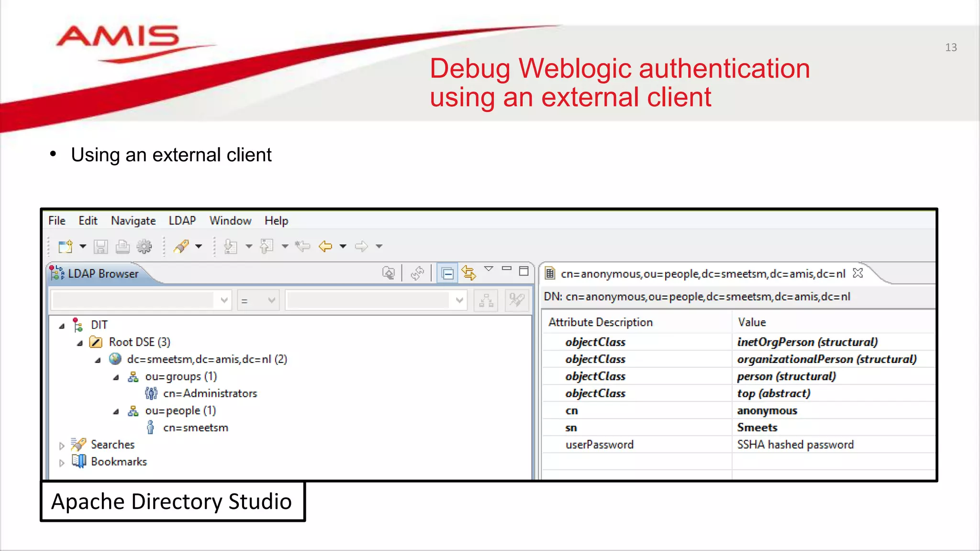This screenshot has height=551, width=980.
Task: Open the view menu triangle in LDAP Browser
Action: pos(489,269)
